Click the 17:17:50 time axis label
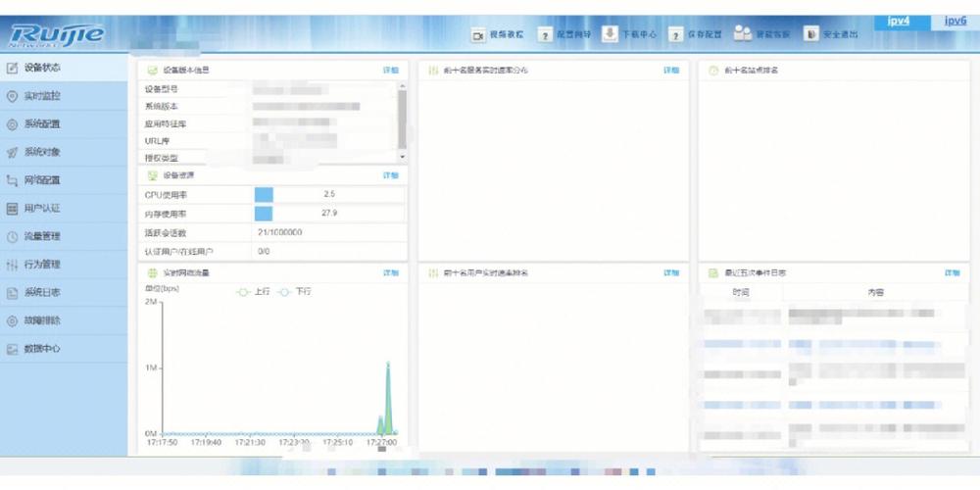 (x=163, y=442)
